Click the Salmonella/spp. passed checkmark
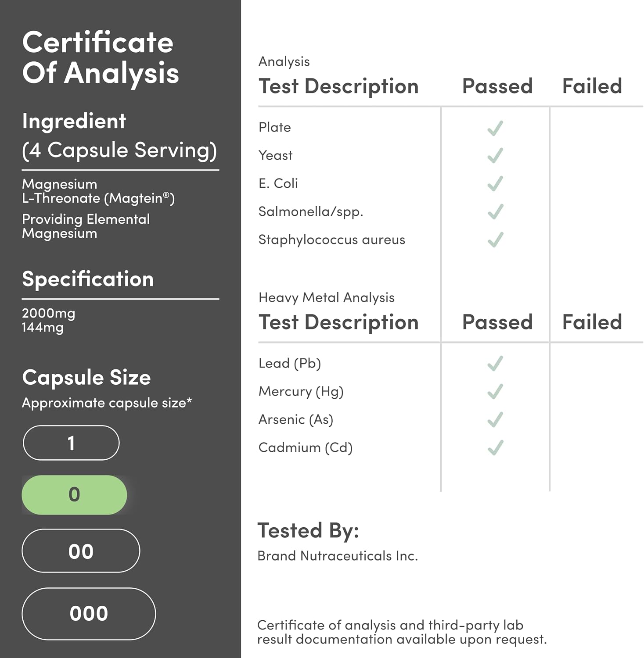This screenshot has width=644, height=658. coord(495,211)
